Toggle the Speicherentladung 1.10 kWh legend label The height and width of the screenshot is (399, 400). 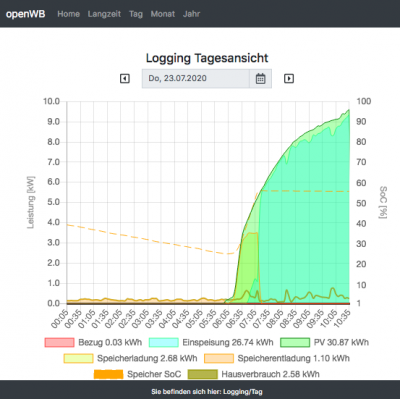point(294,358)
